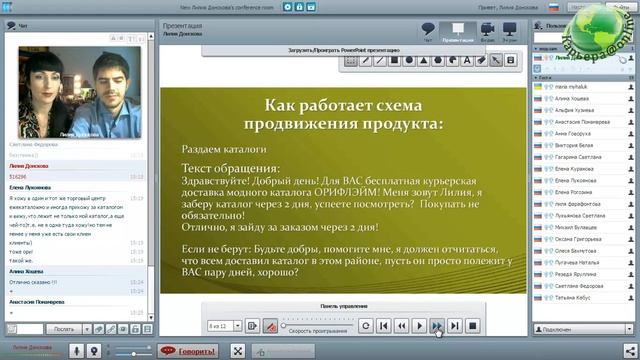Click the presenter webcam video thumbnail
640x360 pixels.
tap(80, 92)
